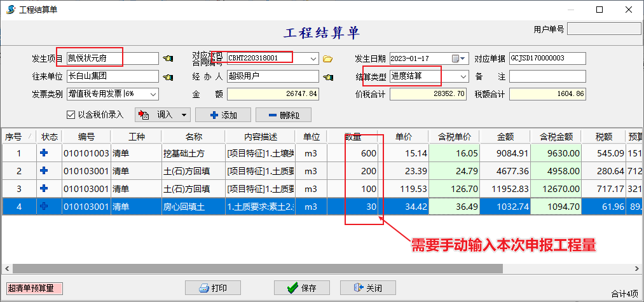Click the 含税单价 column header
644x302 pixels.
tap(454, 137)
